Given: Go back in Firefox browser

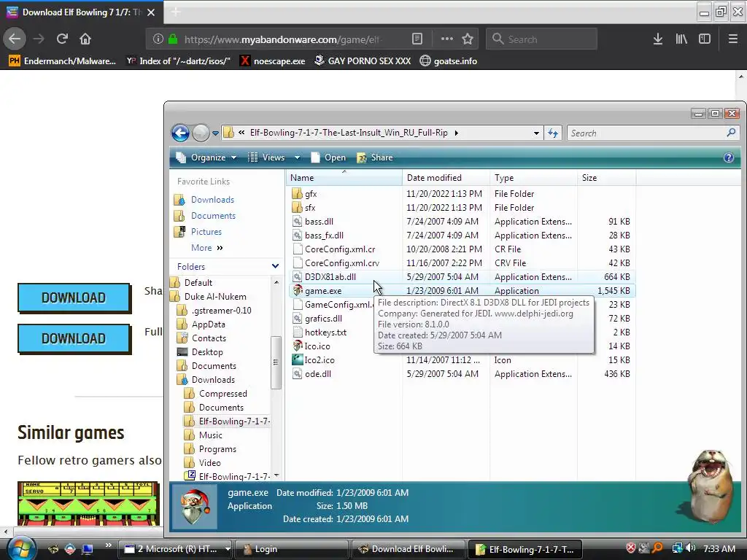Looking at the screenshot, I should (15, 39).
